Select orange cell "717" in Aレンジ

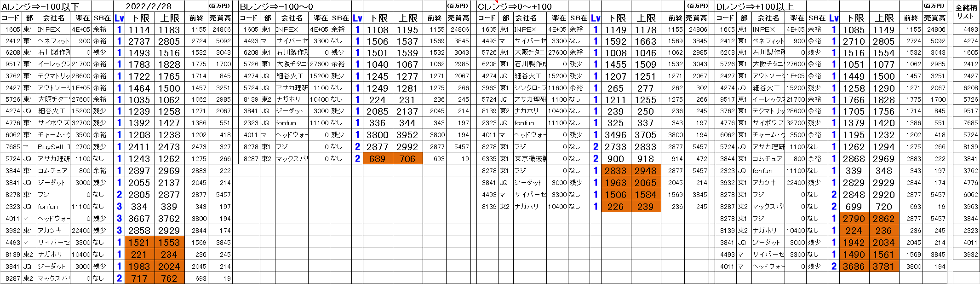click(x=139, y=278)
